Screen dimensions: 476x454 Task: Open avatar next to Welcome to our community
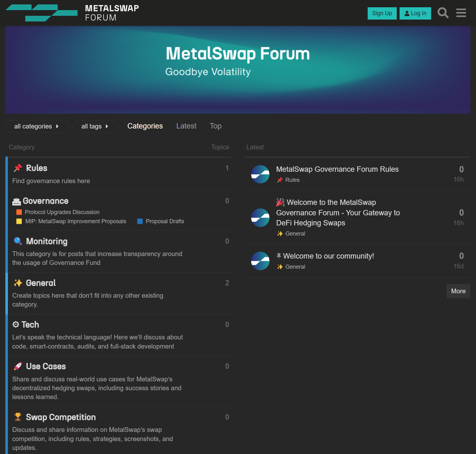point(260,261)
